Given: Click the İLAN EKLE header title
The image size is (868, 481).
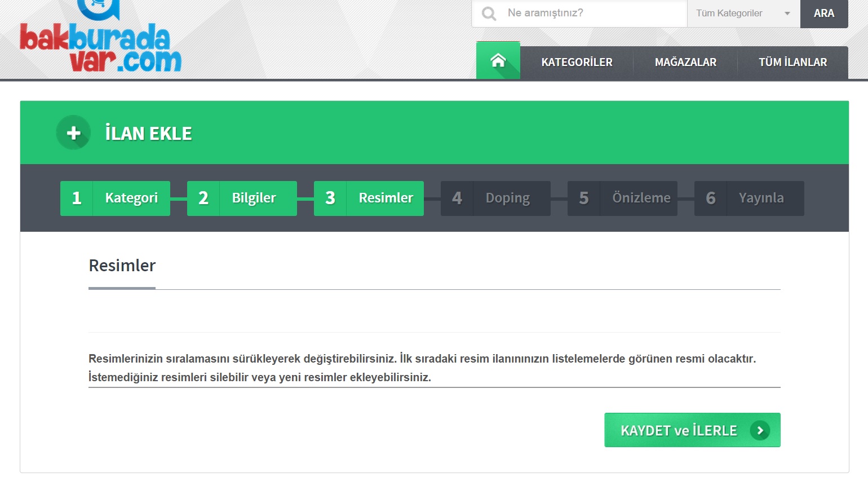Looking at the screenshot, I should pos(148,134).
